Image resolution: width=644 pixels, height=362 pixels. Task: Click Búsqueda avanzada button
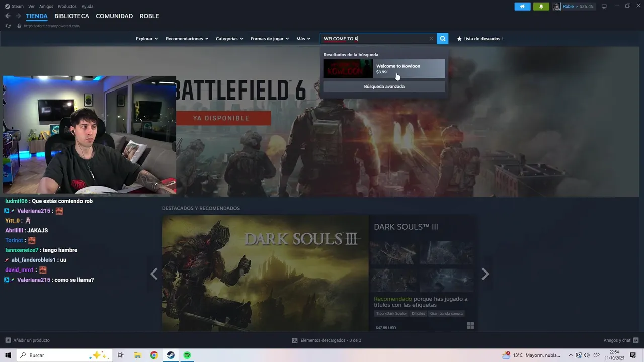point(384,86)
